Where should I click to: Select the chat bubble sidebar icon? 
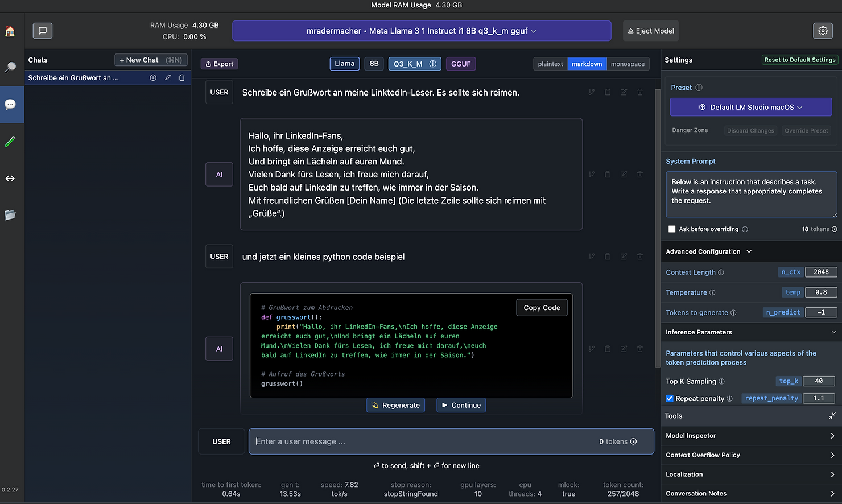click(x=10, y=104)
